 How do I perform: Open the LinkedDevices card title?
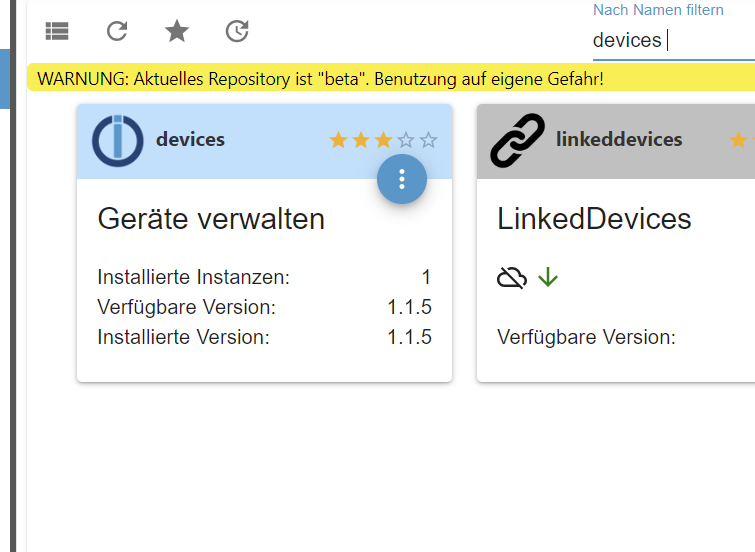(x=594, y=219)
